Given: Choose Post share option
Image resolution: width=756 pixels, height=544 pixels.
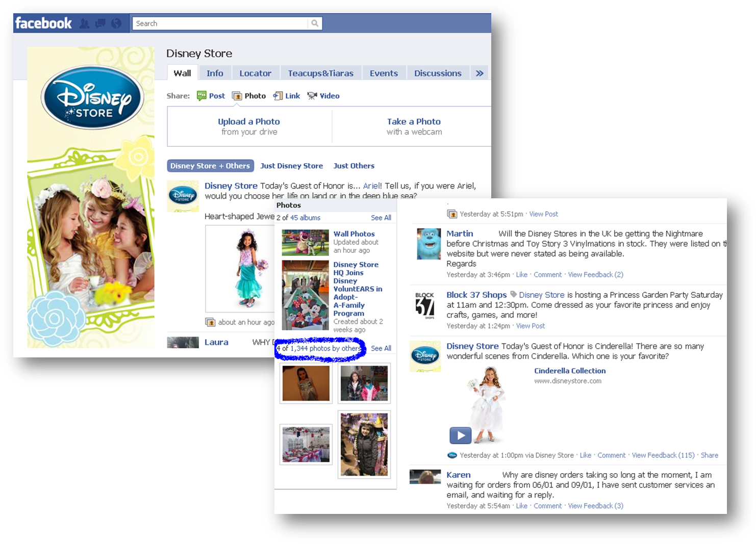Looking at the screenshot, I should (211, 96).
